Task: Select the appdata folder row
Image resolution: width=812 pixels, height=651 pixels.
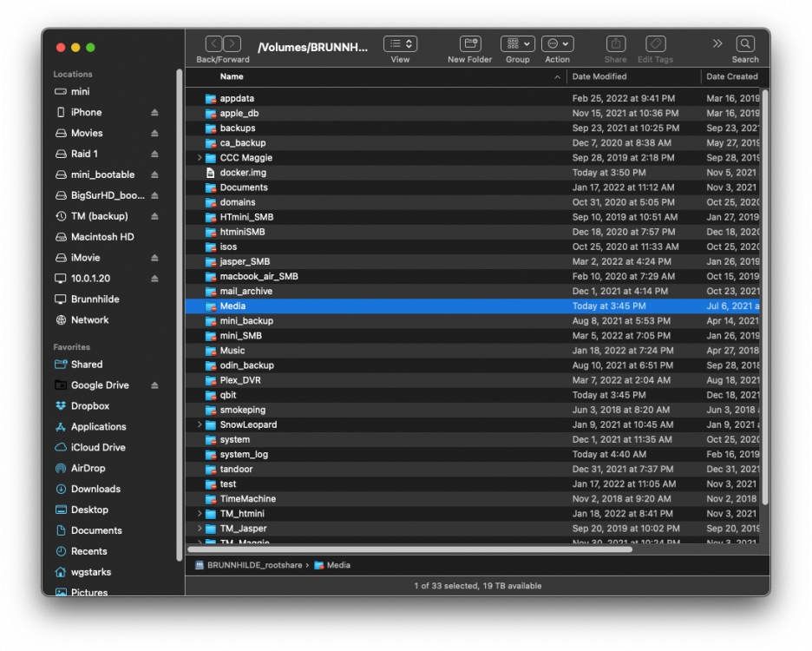Action: (x=472, y=98)
